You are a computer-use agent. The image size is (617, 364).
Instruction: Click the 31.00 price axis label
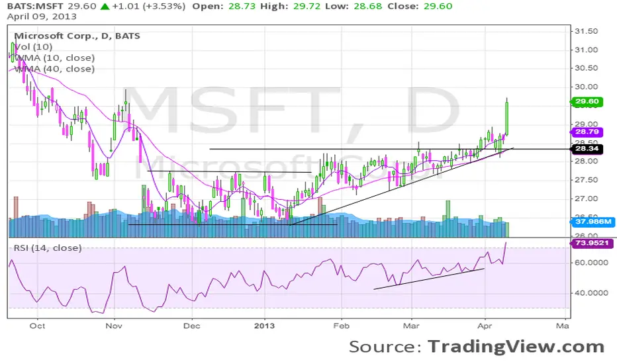[x=587, y=50]
